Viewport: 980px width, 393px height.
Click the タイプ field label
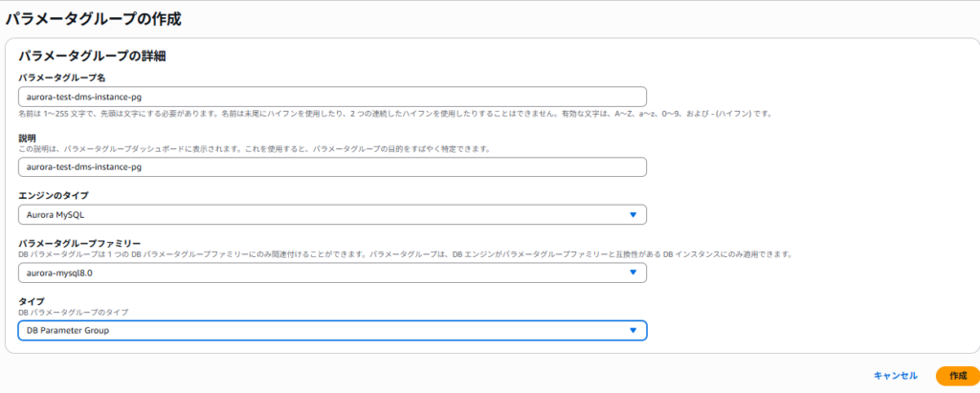[x=31, y=301]
